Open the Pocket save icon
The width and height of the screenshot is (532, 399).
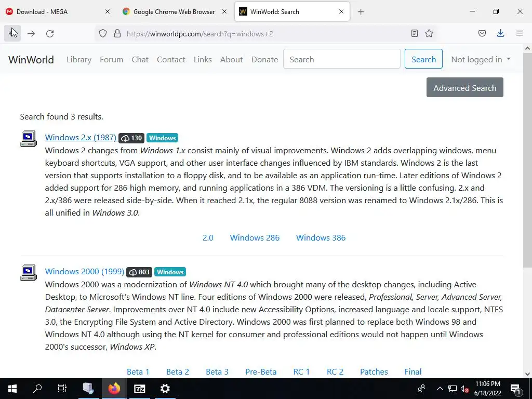(482, 33)
